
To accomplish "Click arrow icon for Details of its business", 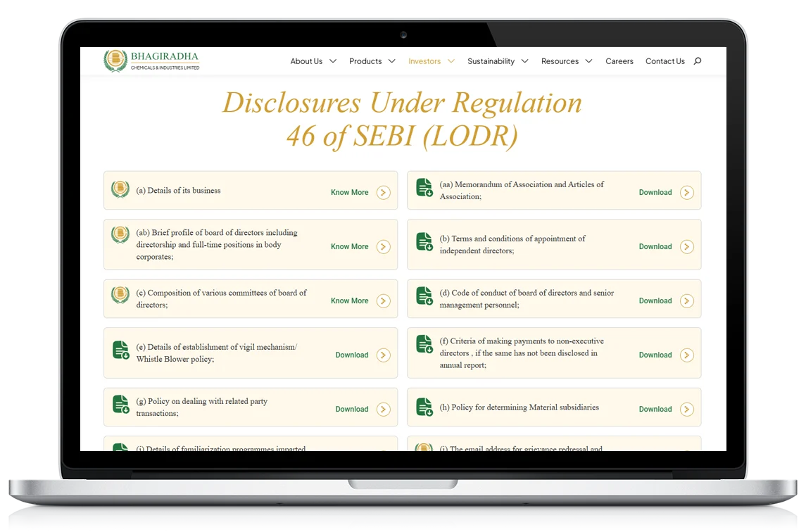I will click(383, 192).
